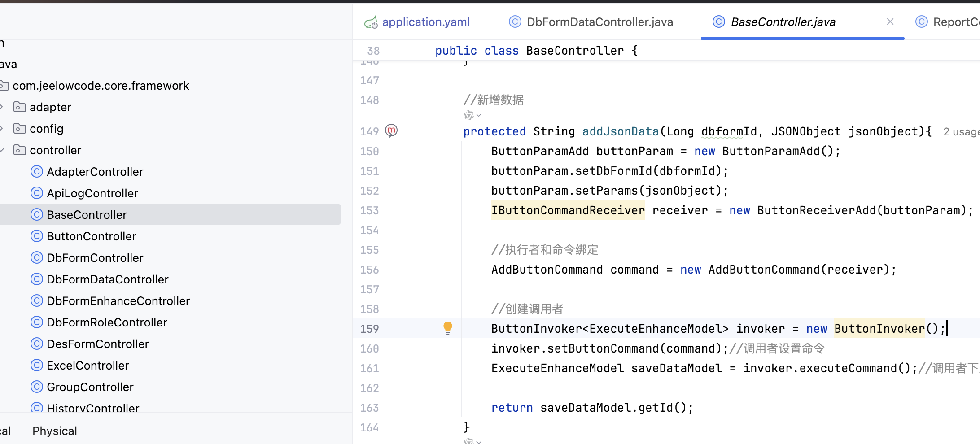Collapse the controller folder
The width and height of the screenshot is (980, 444).
[2, 150]
